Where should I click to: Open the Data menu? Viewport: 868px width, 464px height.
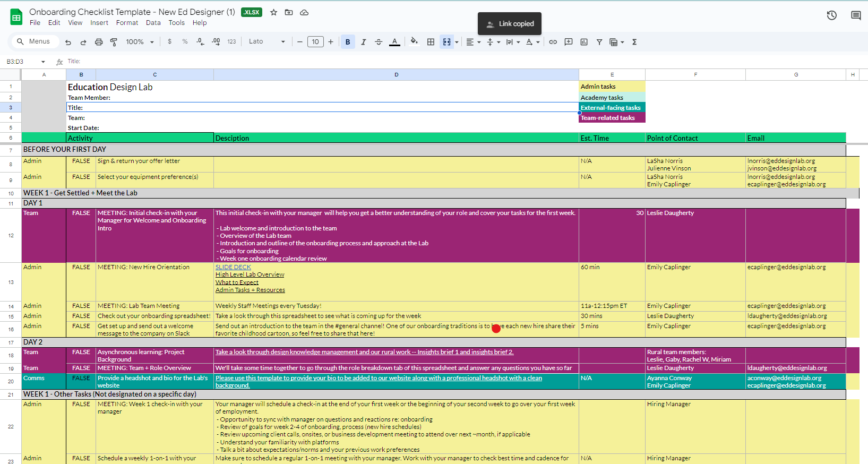(153, 23)
